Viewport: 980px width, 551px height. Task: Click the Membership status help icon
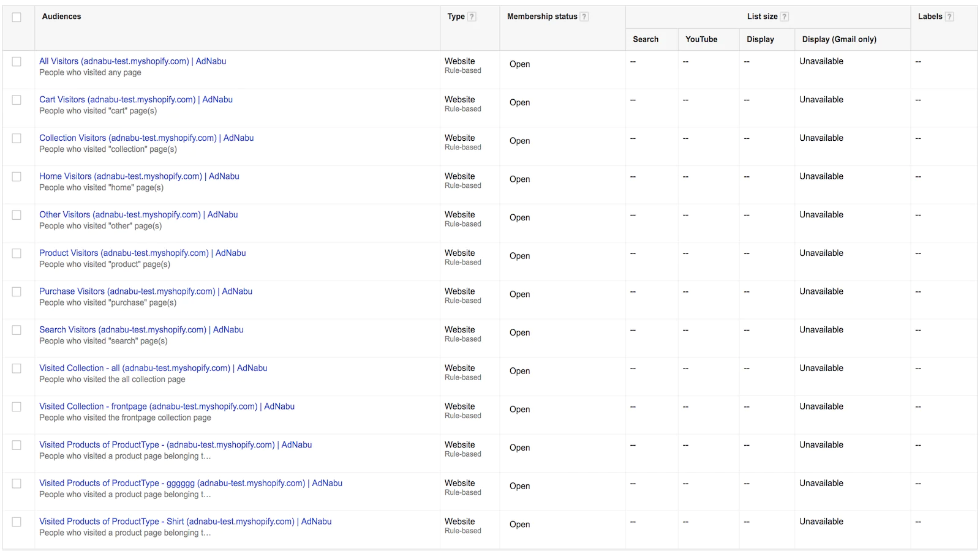point(584,17)
